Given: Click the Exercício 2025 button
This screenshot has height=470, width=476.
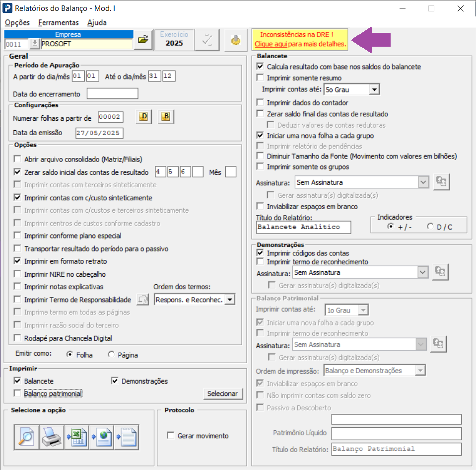Looking at the screenshot, I should coord(174,39).
